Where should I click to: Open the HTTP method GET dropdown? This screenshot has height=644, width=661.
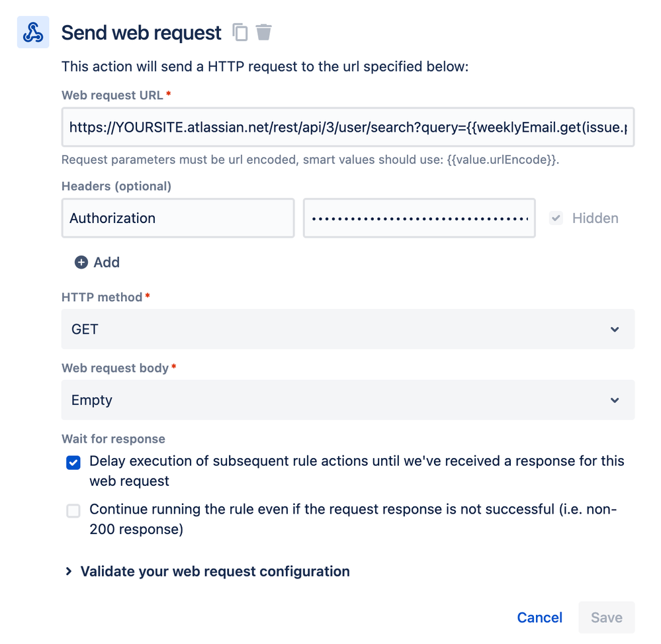(348, 330)
